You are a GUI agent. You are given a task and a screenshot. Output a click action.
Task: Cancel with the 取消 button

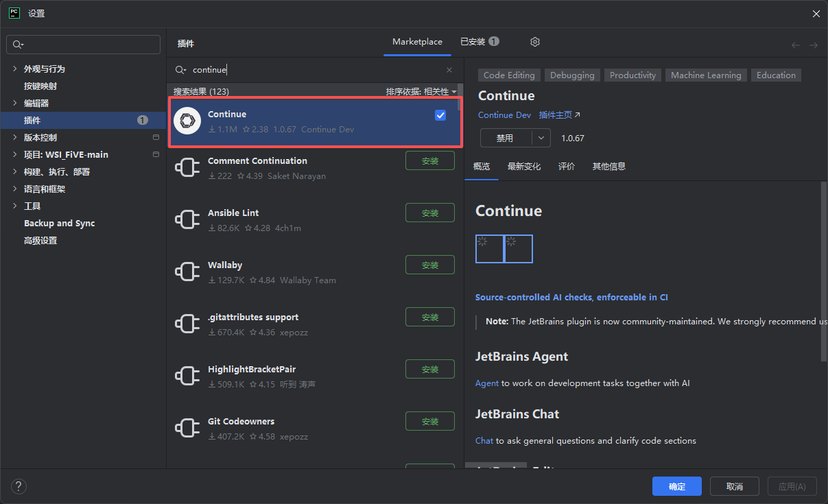[x=735, y=486]
